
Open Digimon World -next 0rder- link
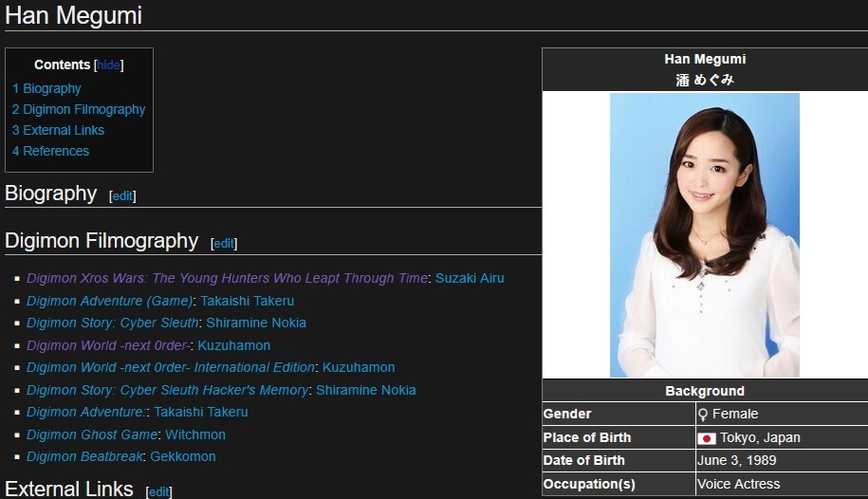click(108, 345)
